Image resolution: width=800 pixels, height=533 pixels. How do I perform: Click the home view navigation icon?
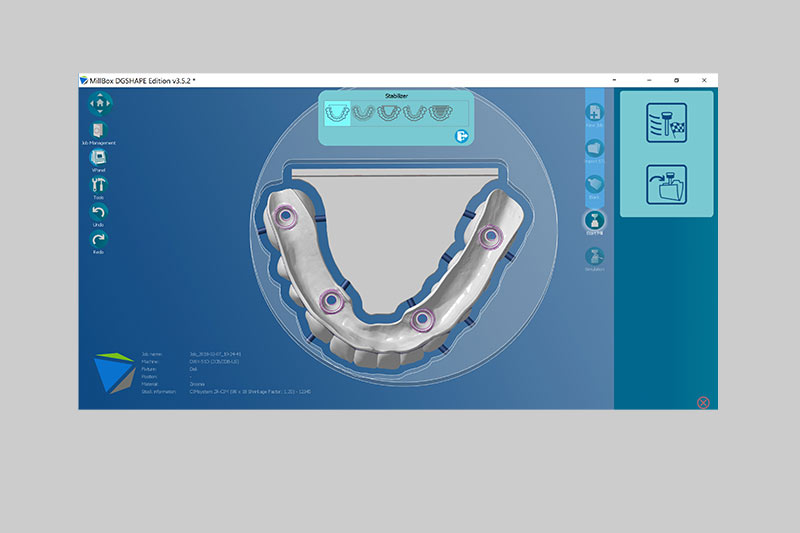pyautogui.click(x=99, y=103)
